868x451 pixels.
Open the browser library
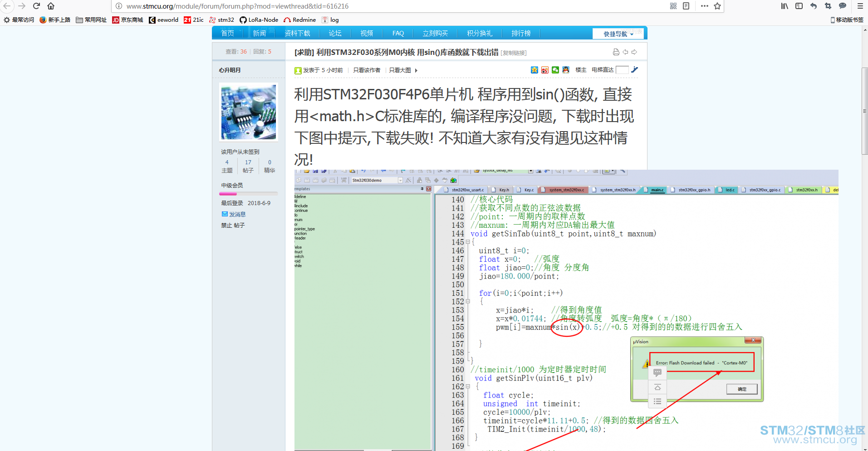tap(785, 6)
